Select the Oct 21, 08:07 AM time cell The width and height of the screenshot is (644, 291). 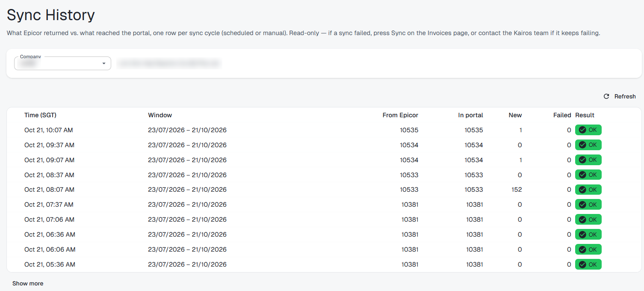(x=49, y=190)
